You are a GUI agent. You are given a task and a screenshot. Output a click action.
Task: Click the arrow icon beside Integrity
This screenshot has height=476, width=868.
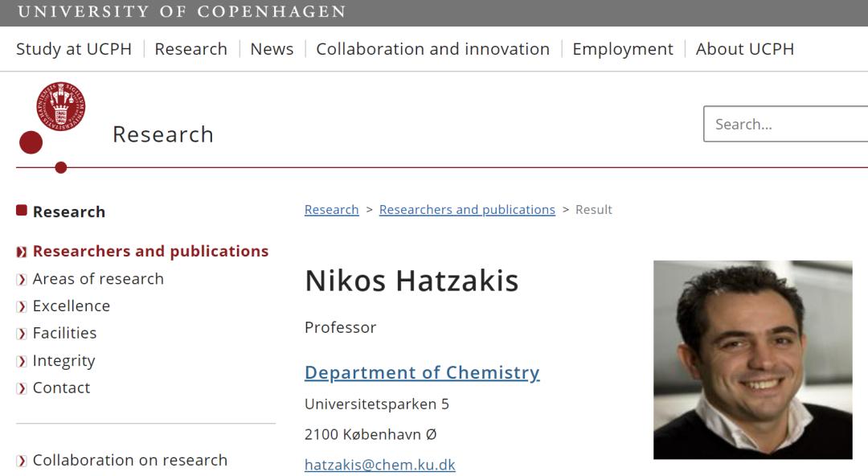(x=22, y=362)
